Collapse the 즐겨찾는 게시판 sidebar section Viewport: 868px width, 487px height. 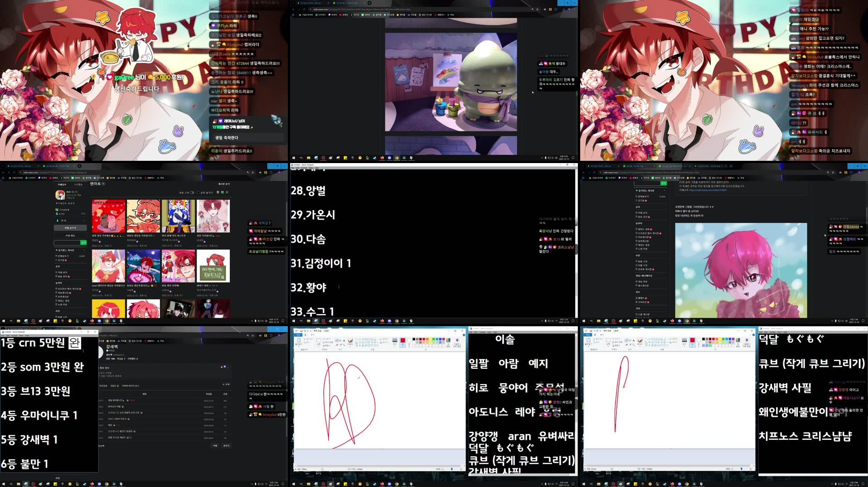(84, 250)
